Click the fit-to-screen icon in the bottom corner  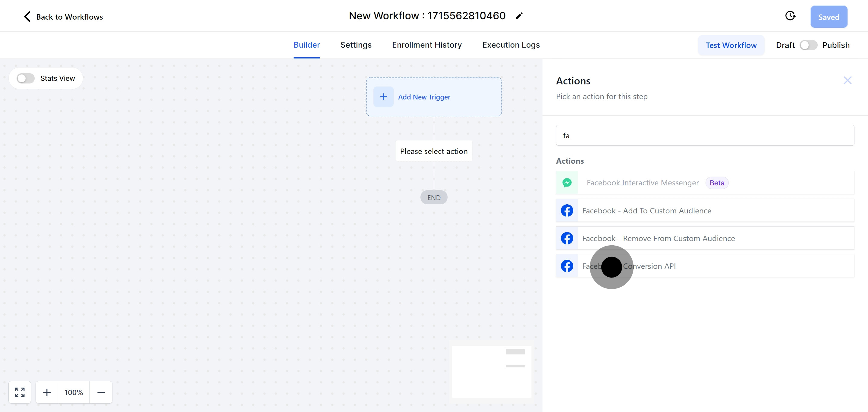coord(20,392)
